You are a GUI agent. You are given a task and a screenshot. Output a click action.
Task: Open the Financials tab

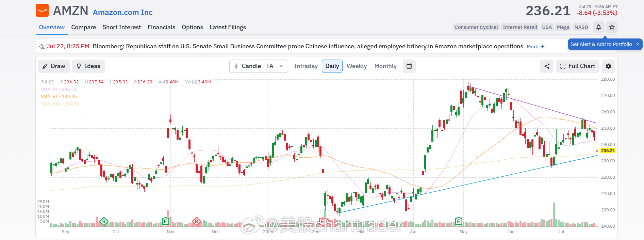click(x=161, y=27)
